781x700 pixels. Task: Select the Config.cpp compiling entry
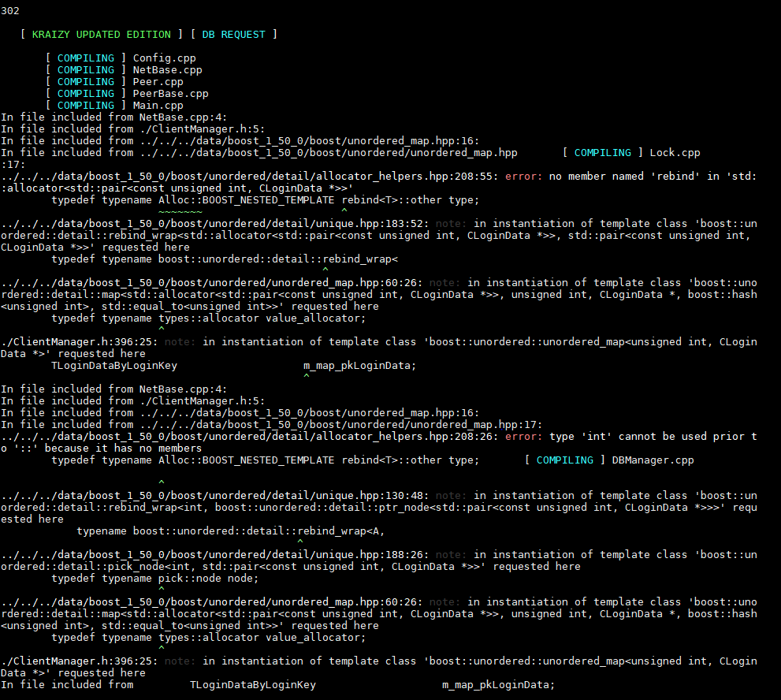tap(163, 58)
